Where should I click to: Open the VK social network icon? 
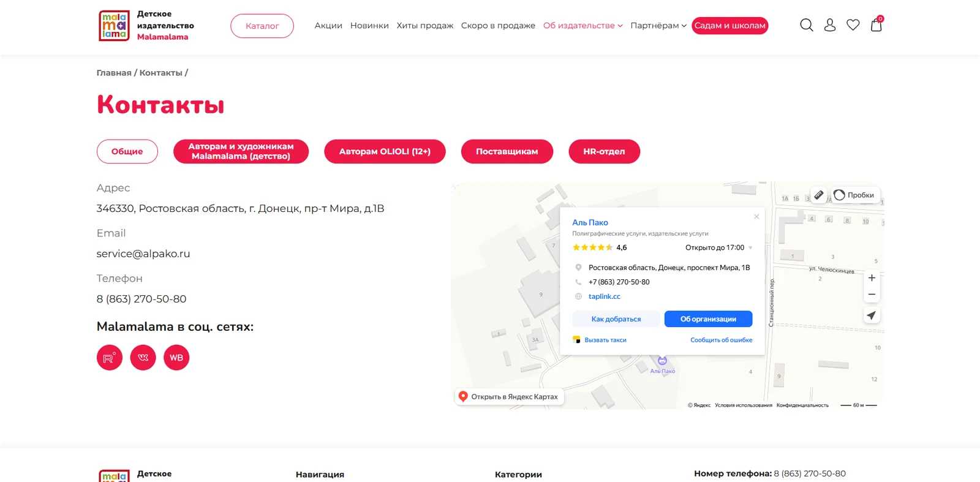pos(143,358)
